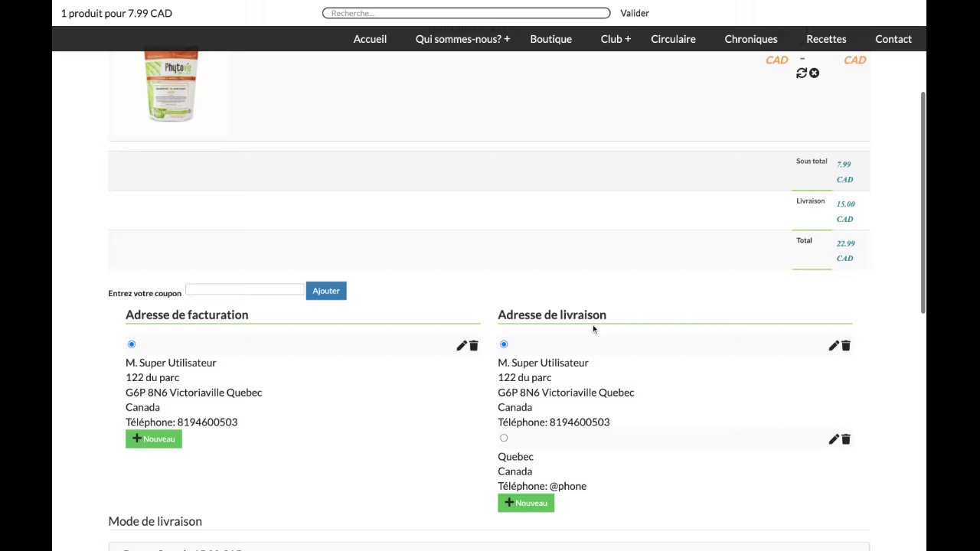This screenshot has width=980, height=551.
Task: Select the billing address radio button
Action: (132, 344)
